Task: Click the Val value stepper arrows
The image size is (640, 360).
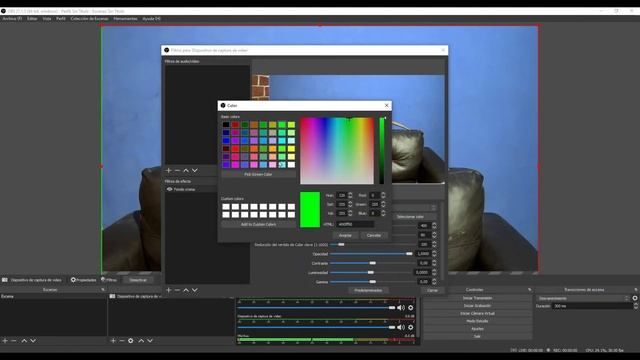Action: coord(350,213)
